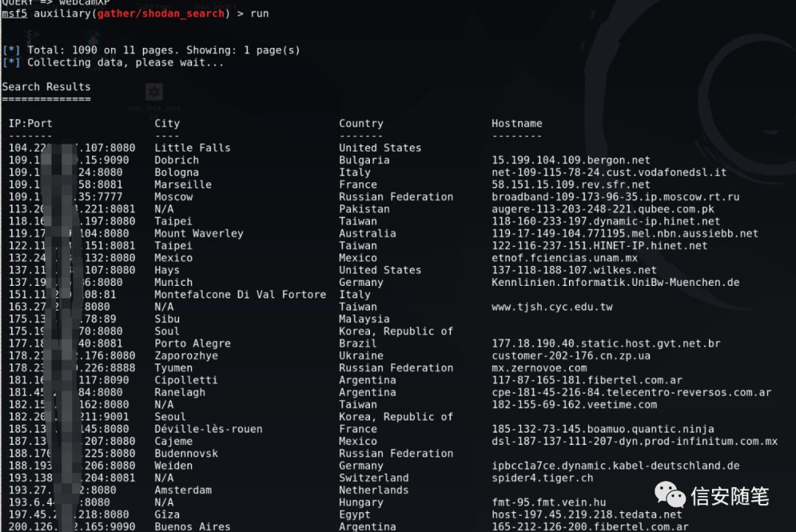Click city 'Buenos Aires'

pos(192,526)
